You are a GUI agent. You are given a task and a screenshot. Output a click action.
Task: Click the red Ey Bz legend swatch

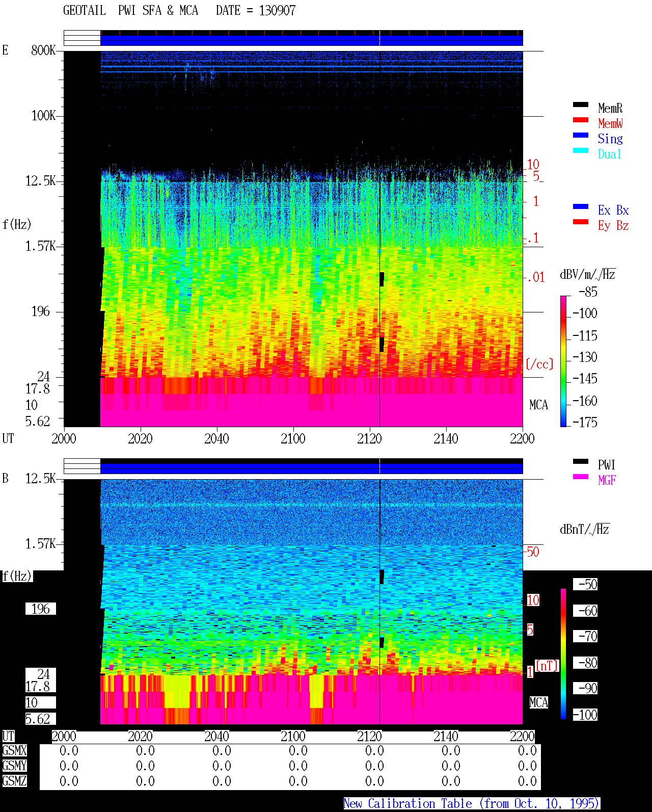(581, 222)
